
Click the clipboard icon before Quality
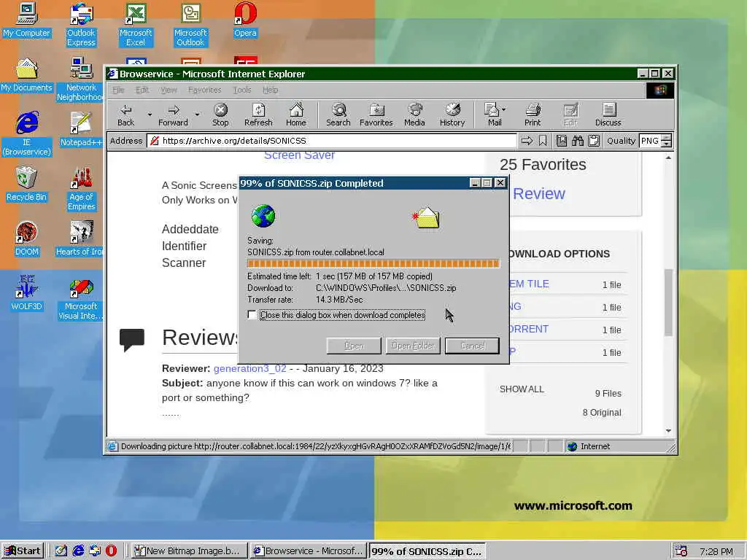click(594, 141)
